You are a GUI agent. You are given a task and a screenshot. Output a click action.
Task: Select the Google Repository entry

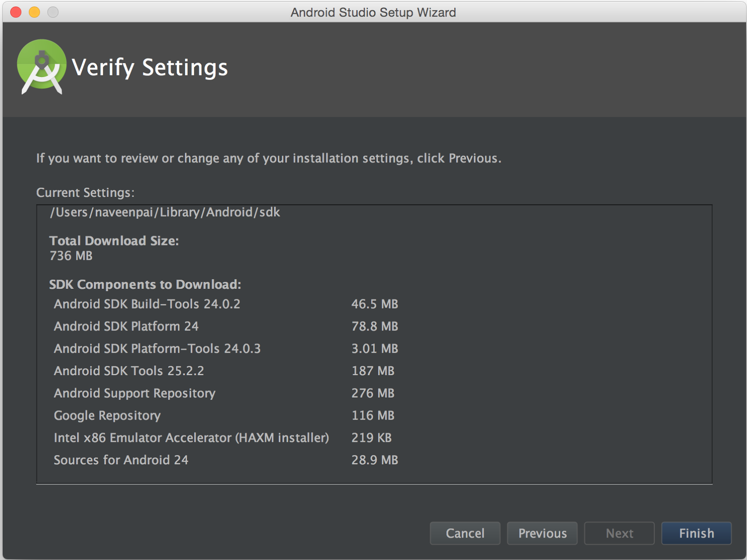click(107, 415)
